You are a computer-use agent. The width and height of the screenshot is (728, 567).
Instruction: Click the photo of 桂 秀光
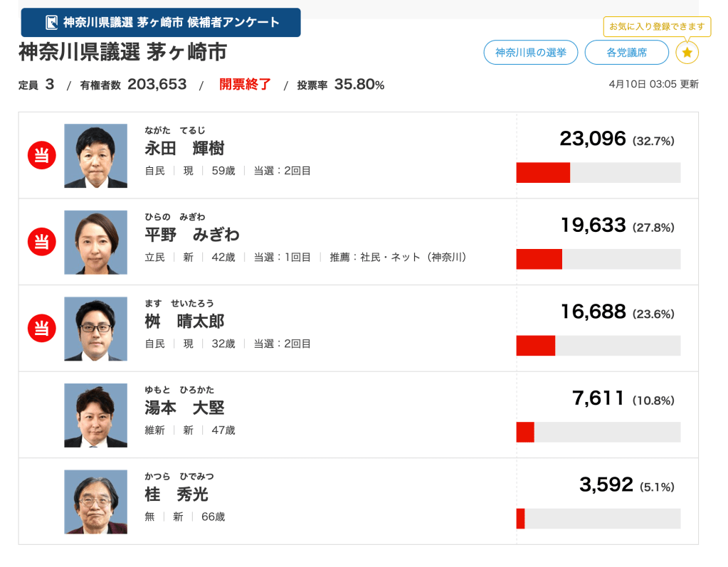(95, 502)
